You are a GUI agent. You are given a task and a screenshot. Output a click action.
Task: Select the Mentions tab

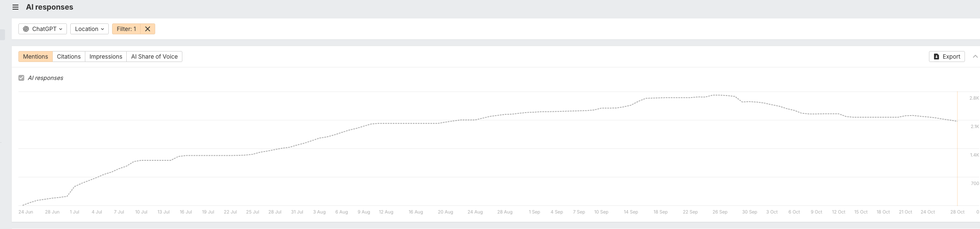click(x=36, y=57)
